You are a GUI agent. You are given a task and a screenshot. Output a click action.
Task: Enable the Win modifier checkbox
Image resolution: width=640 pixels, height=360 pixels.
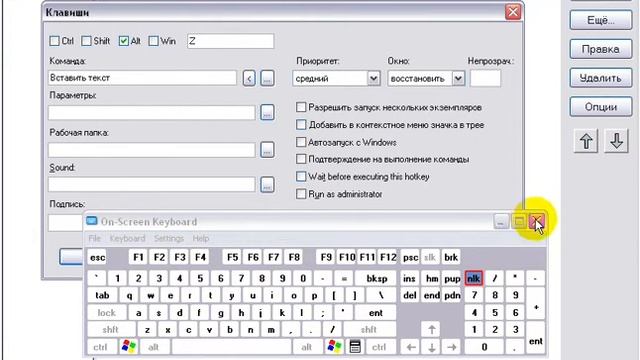(x=153, y=41)
